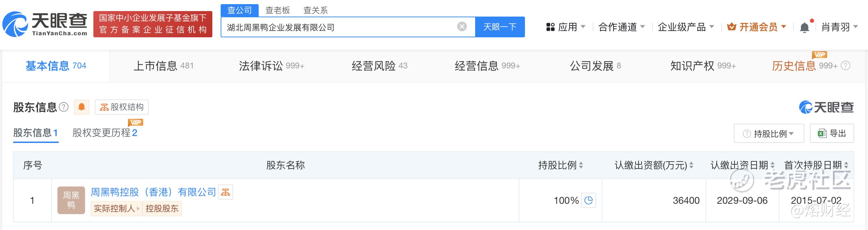
Task: Open the 持股比例 filter dropdown
Action: point(769,133)
